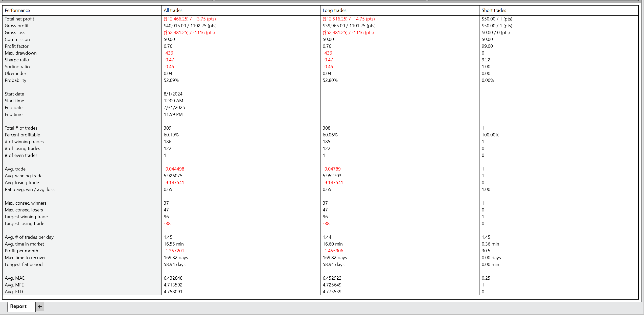Select All trades max time to recover 169.82 days
This screenshot has height=315, width=644.
pos(176,258)
